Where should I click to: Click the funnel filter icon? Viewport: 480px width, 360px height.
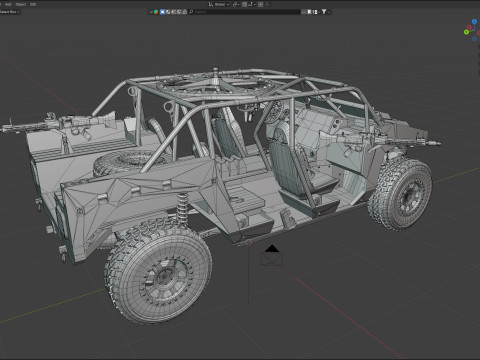[324, 12]
